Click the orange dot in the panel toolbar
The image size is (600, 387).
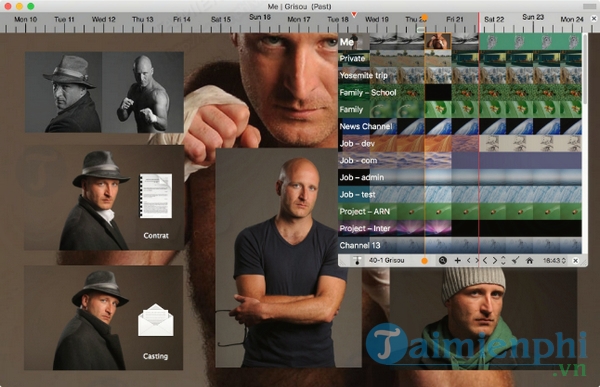point(424,261)
